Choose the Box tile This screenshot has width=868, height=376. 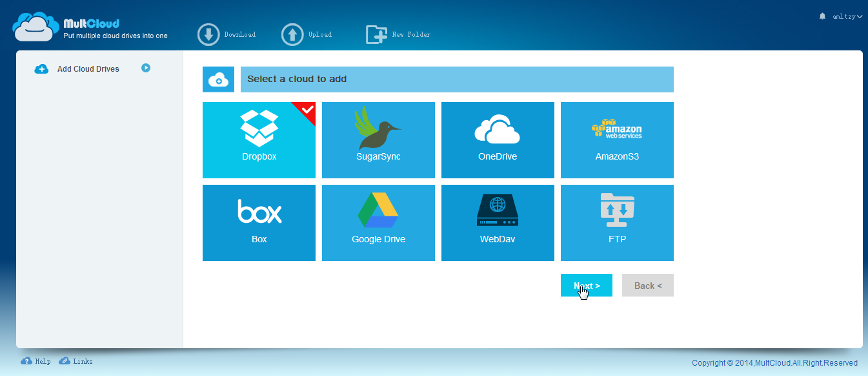(x=259, y=223)
